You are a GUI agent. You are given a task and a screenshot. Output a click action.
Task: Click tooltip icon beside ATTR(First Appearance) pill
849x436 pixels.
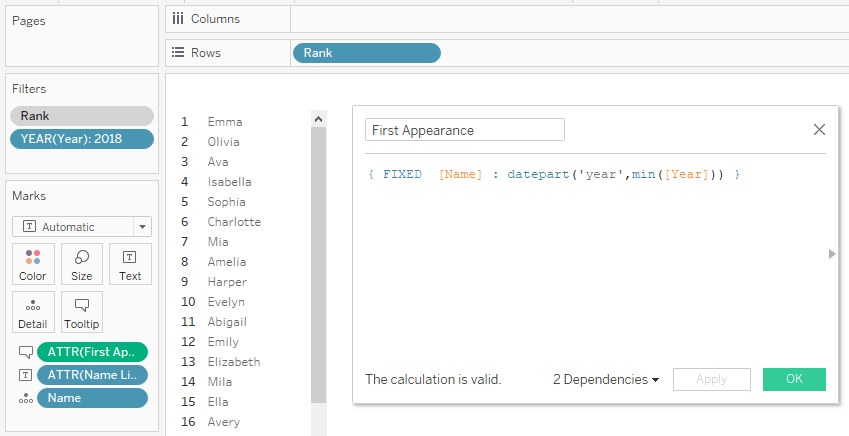point(24,352)
